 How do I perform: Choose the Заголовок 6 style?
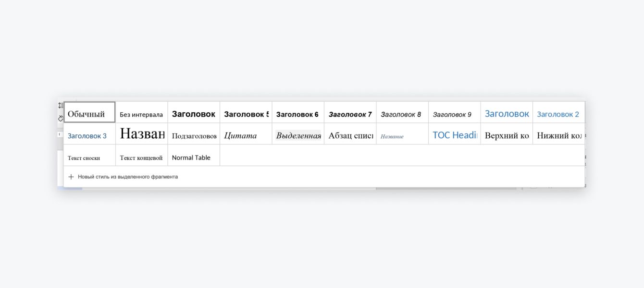[x=297, y=114]
